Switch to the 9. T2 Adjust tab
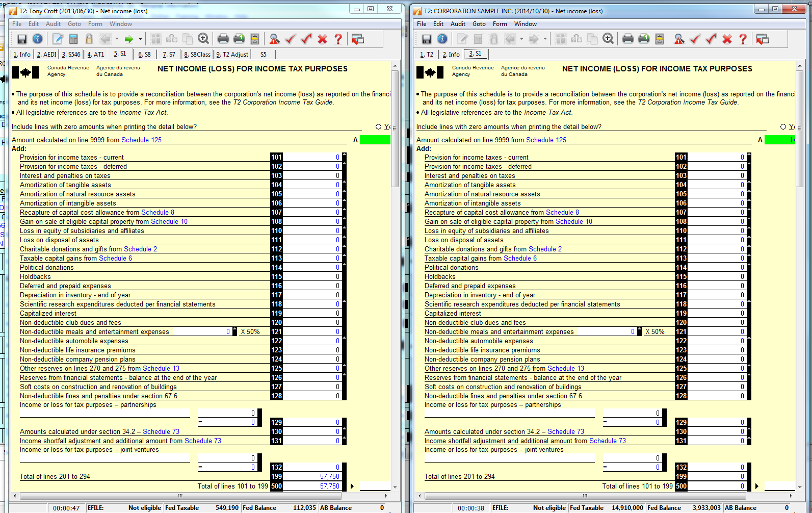The image size is (812, 513). click(x=232, y=55)
